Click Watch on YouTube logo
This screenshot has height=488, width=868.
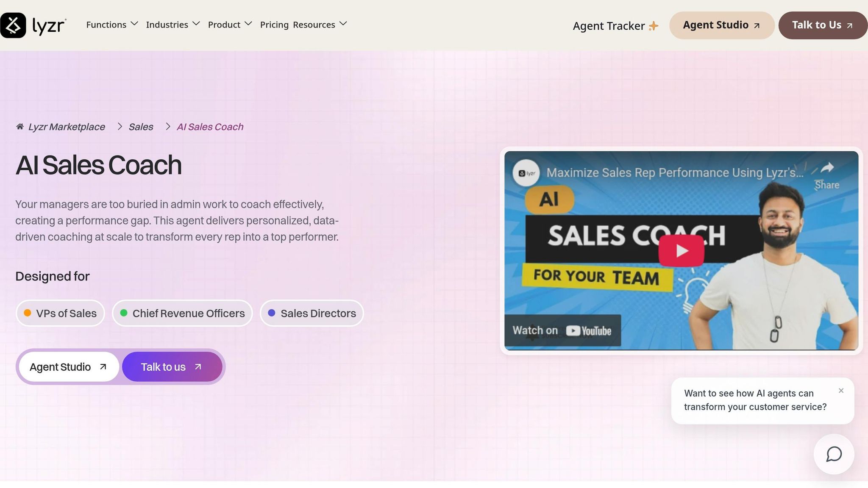click(x=588, y=331)
